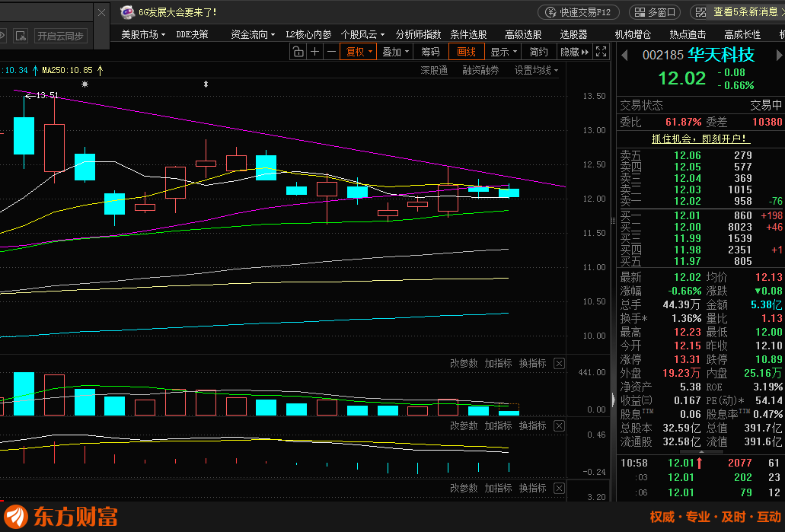Open the 显示 display dropdown
This screenshot has height=532, width=785.
[503, 52]
